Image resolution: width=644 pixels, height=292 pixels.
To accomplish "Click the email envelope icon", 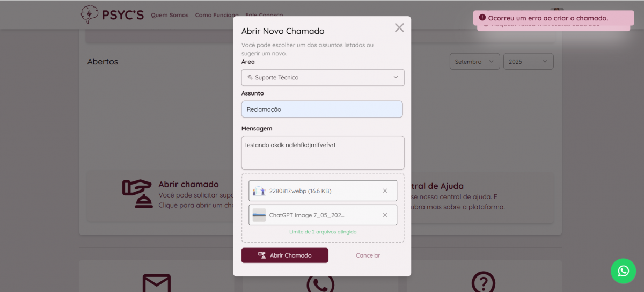I will [157, 283].
